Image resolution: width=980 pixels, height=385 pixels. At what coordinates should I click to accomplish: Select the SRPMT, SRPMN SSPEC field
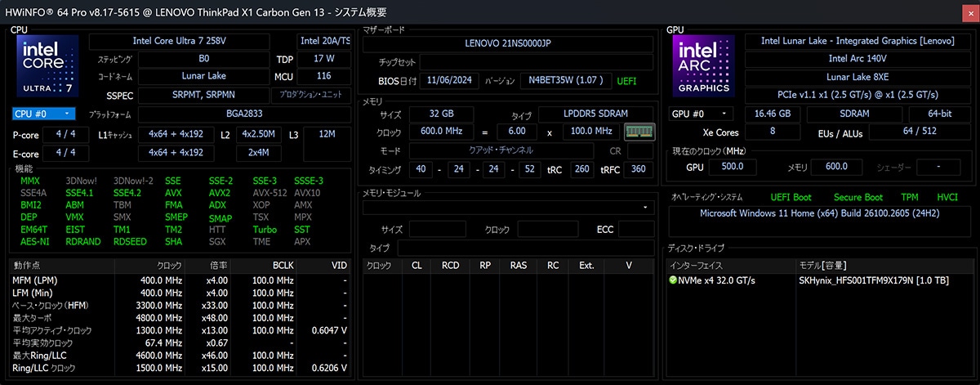(203, 94)
